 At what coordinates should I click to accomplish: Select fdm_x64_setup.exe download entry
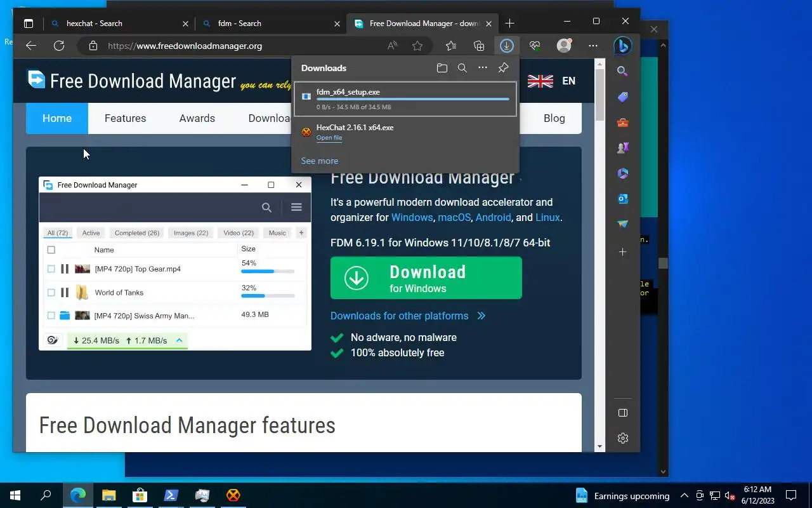tap(405, 99)
